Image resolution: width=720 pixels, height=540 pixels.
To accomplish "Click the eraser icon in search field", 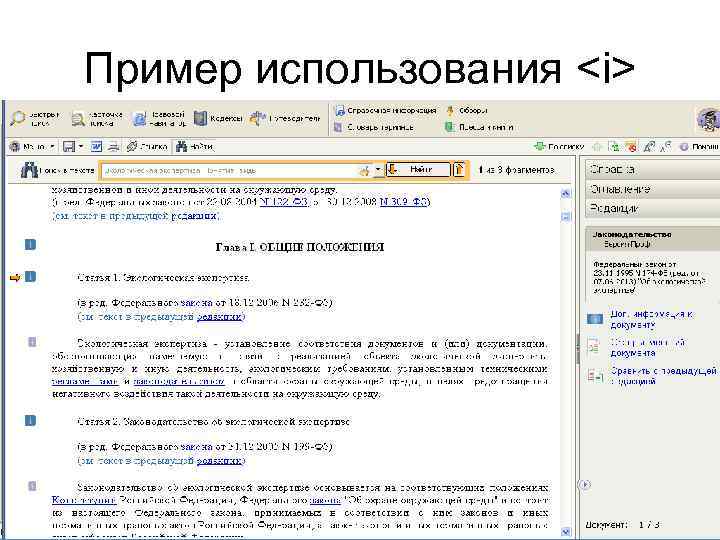I will point(364,171).
